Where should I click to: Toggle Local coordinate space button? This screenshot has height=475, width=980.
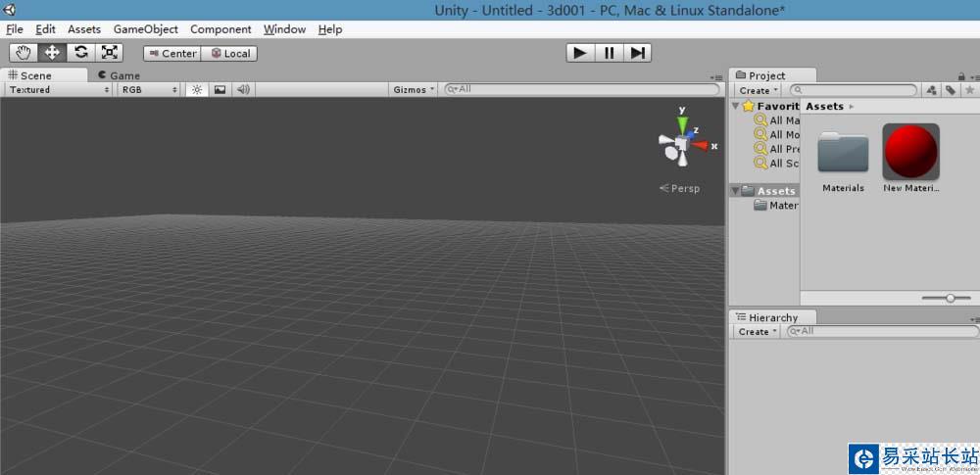pos(229,54)
